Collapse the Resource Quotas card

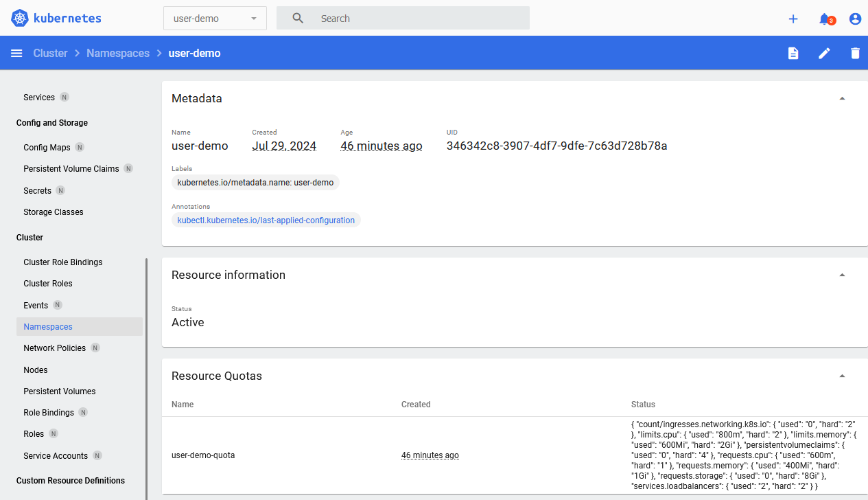(x=842, y=376)
